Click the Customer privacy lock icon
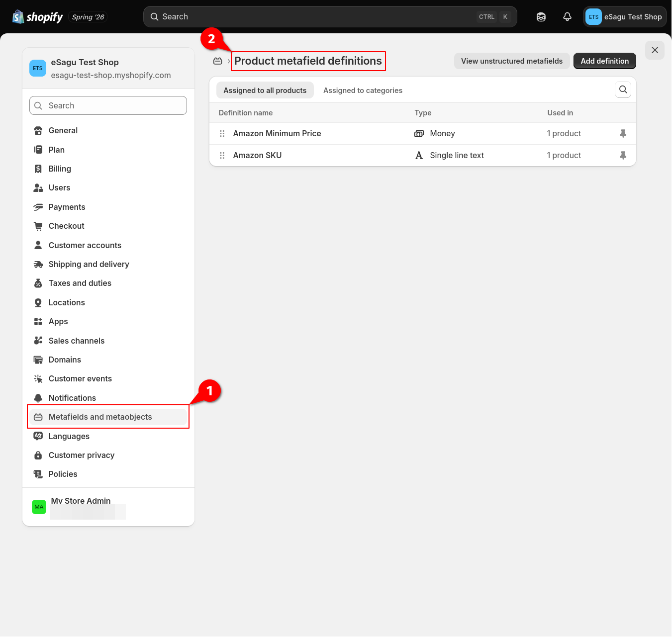672x637 pixels. click(x=38, y=455)
